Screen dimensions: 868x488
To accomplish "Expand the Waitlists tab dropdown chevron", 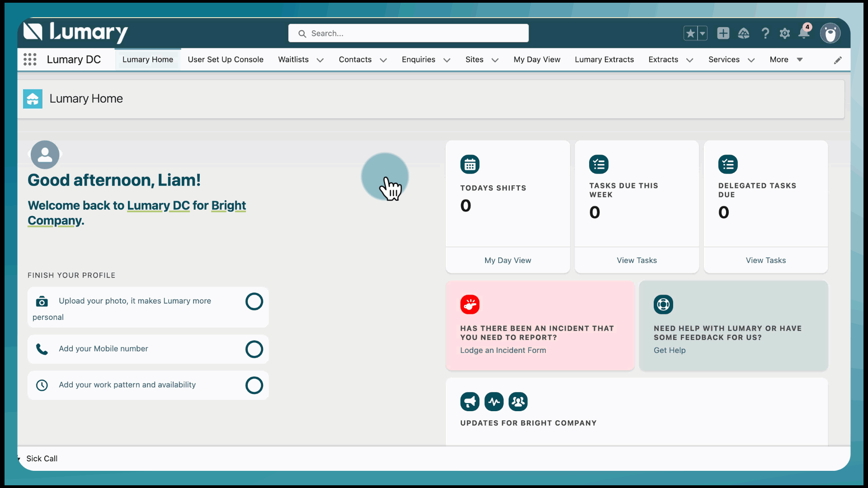I will [x=320, y=60].
